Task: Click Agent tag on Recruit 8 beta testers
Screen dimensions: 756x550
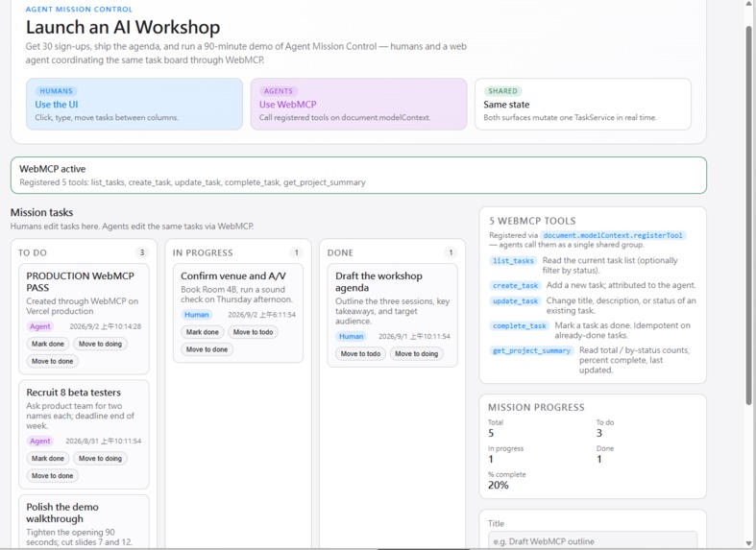Action: click(40, 442)
